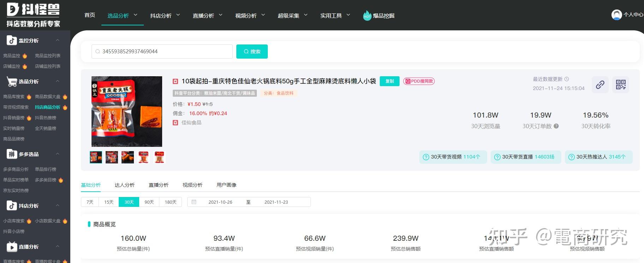Click the 复制 button next to the title
This screenshot has height=263, width=644.
[390, 81]
